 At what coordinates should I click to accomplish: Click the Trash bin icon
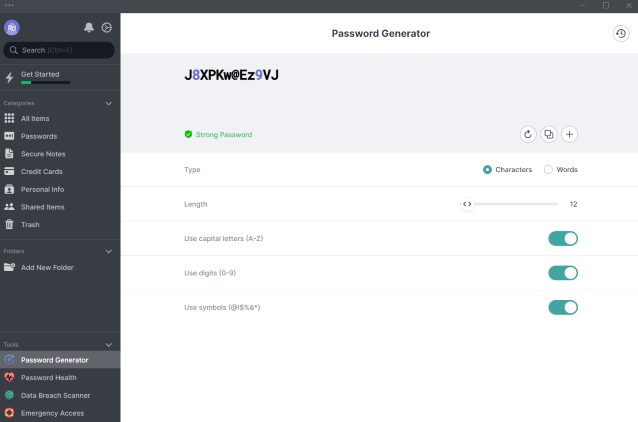tap(9, 224)
